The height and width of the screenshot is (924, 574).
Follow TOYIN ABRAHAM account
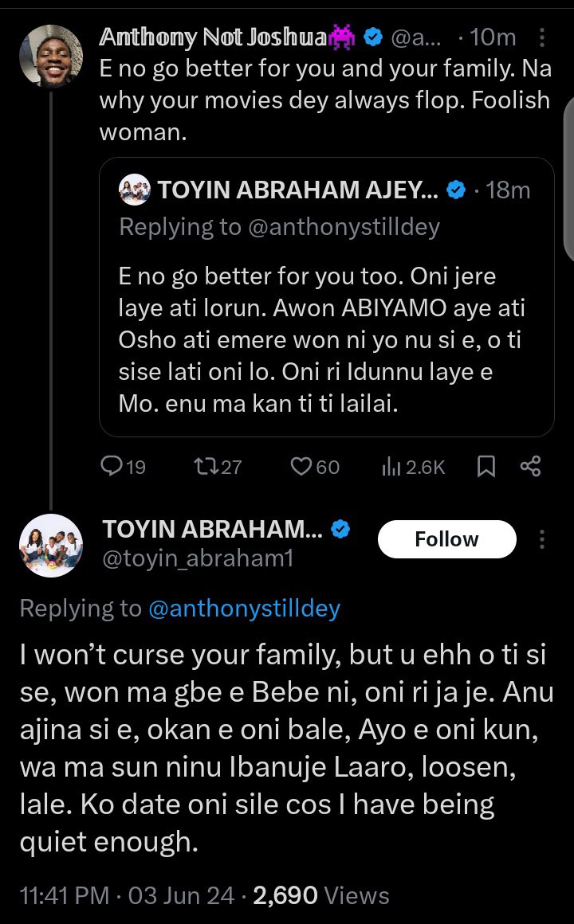click(x=446, y=539)
